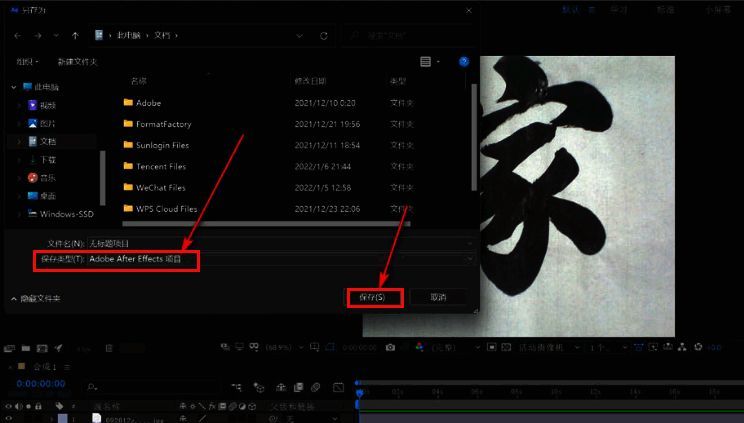Toggle transparency grid in viewer
The image size is (744, 423).
506,348
